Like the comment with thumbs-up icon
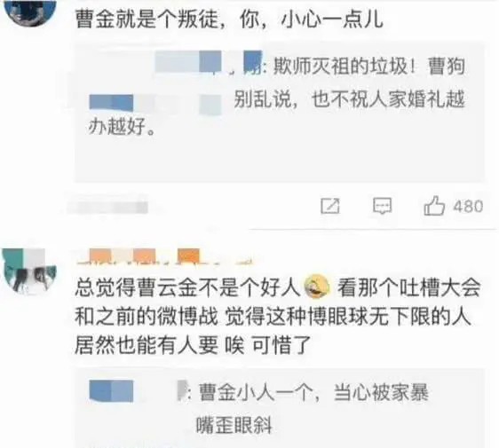499x448 pixels. [x=434, y=206]
